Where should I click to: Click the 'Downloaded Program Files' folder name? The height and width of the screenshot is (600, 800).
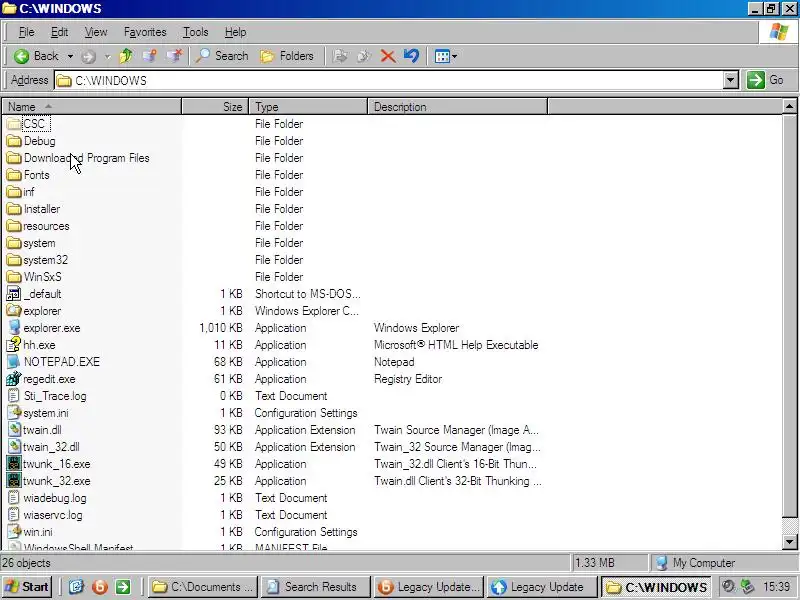click(x=87, y=158)
